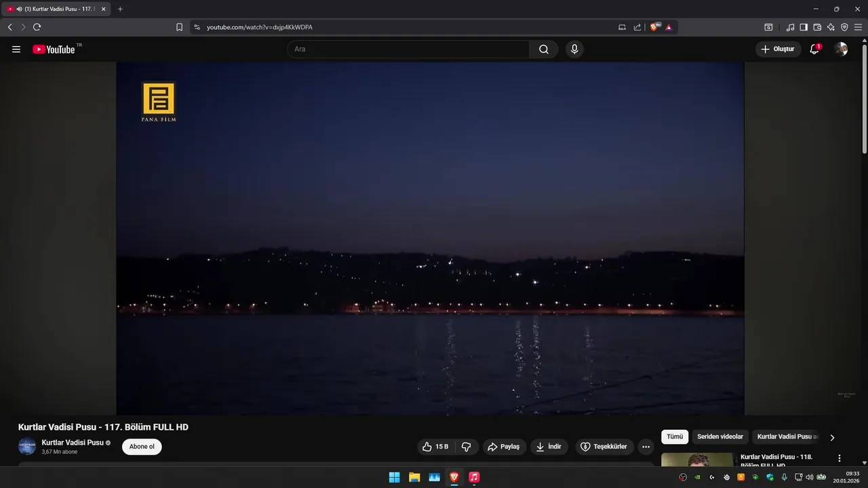The image size is (868, 488).
Task: Open the account avatar menu
Action: click(841, 49)
